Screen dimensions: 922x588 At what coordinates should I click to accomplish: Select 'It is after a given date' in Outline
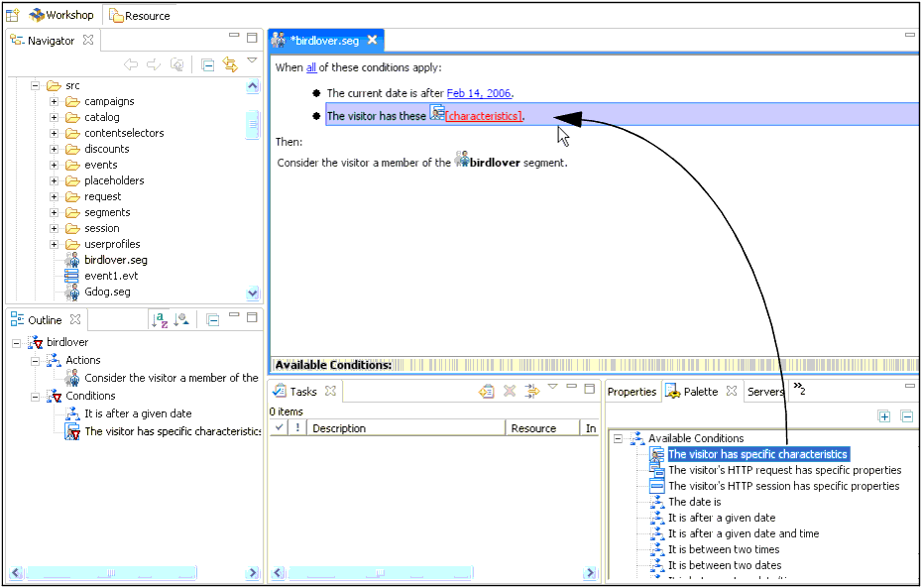[x=138, y=413]
